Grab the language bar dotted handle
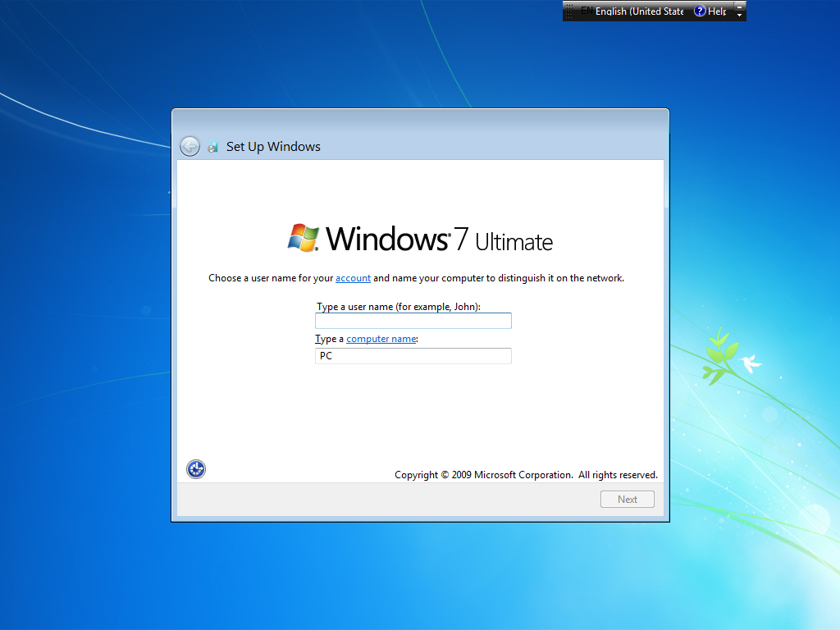The height and width of the screenshot is (630, 840). (x=570, y=11)
